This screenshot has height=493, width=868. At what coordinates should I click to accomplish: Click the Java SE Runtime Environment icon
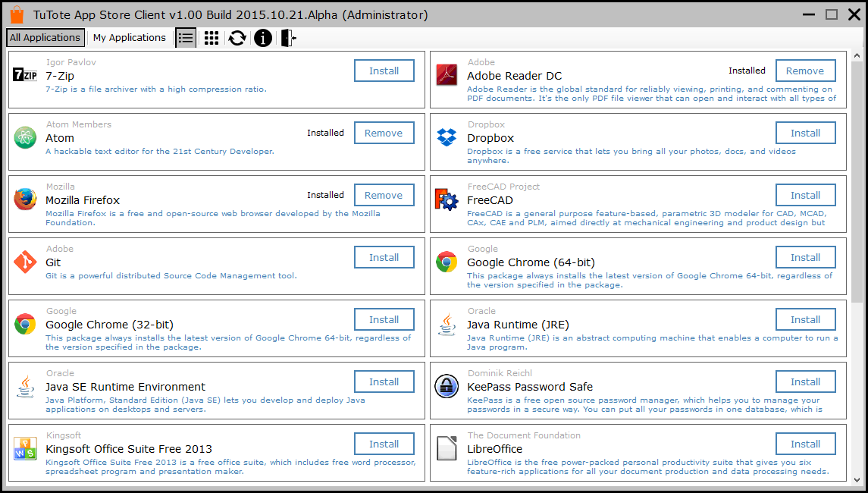pyautogui.click(x=25, y=387)
